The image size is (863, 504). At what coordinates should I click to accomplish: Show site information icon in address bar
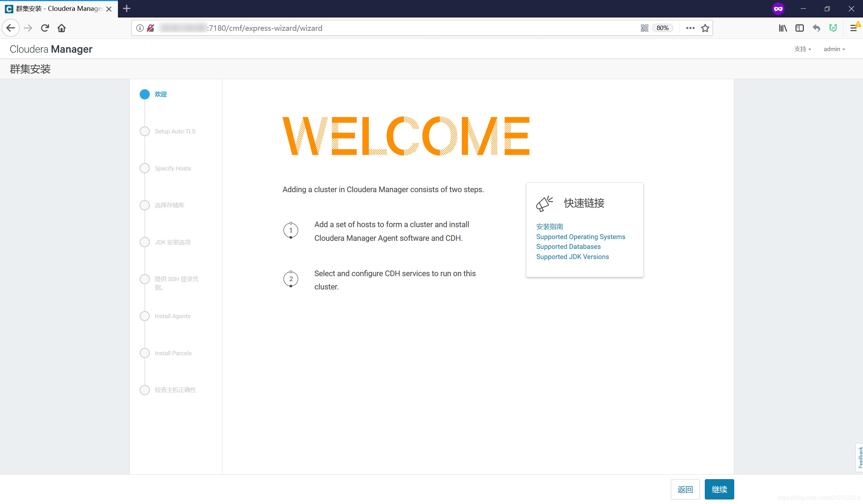pyautogui.click(x=140, y=28)
